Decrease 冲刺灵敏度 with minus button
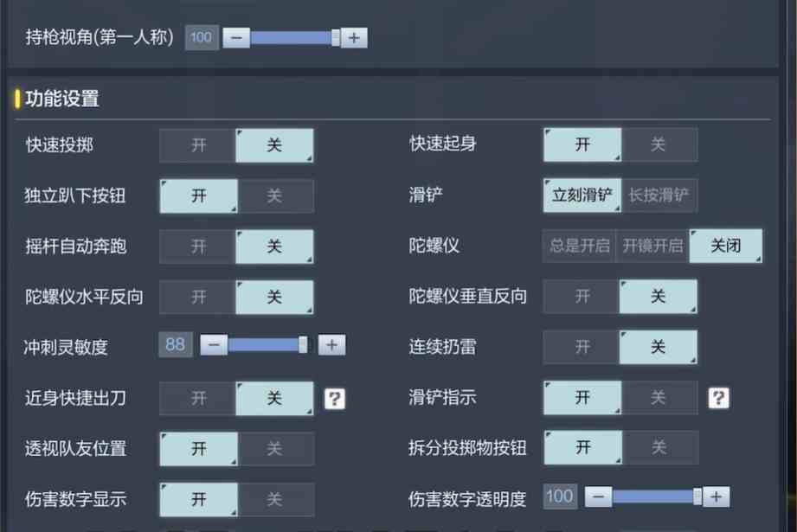Screen dimensions: 797x532 pyautogui.click(x=214, y=345)
